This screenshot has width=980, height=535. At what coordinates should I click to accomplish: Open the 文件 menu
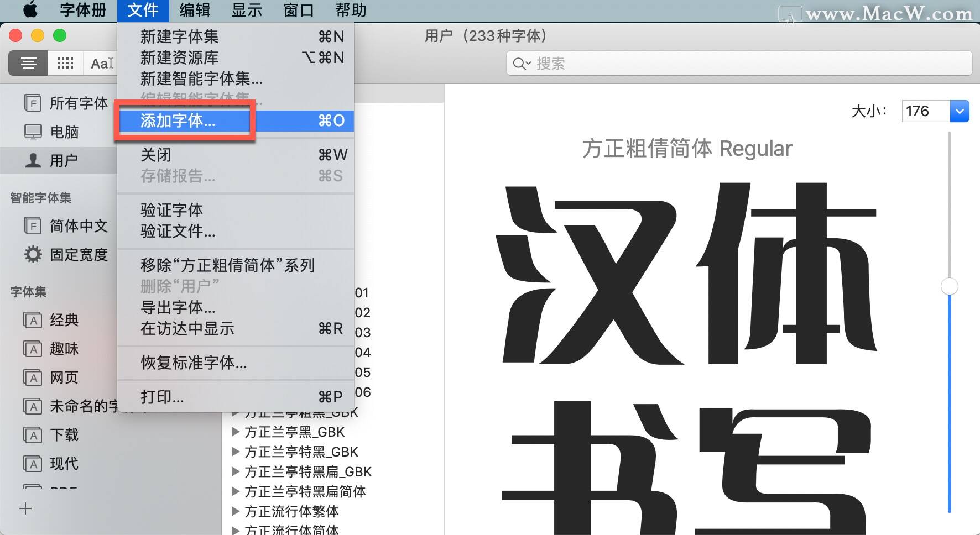pos(143,10)
